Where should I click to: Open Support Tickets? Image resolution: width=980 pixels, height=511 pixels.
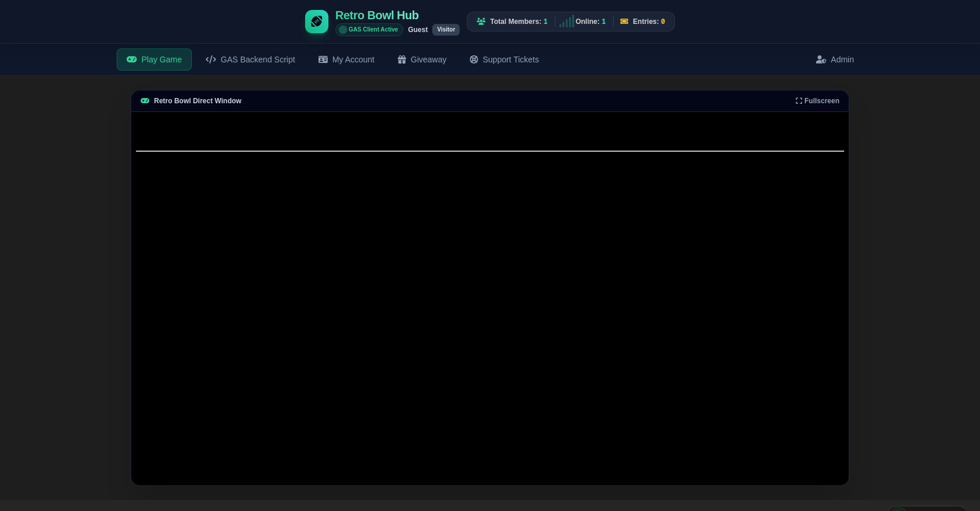point(504,60)
